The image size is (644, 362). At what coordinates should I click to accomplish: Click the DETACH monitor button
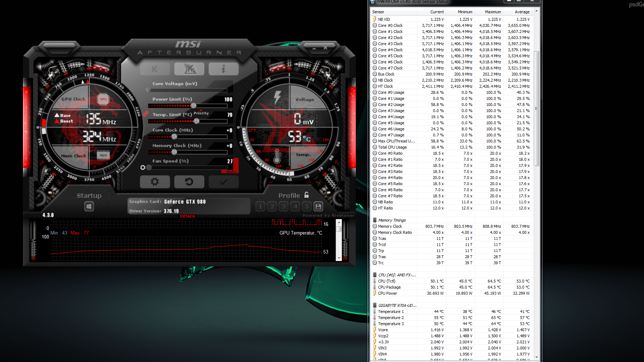(188, 216)
